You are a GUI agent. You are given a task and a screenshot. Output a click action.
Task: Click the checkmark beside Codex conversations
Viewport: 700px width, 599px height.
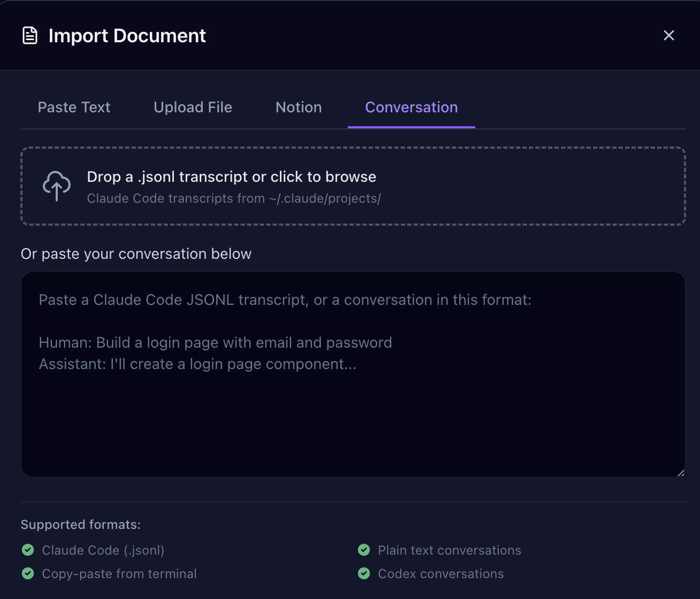pos(364,573)
